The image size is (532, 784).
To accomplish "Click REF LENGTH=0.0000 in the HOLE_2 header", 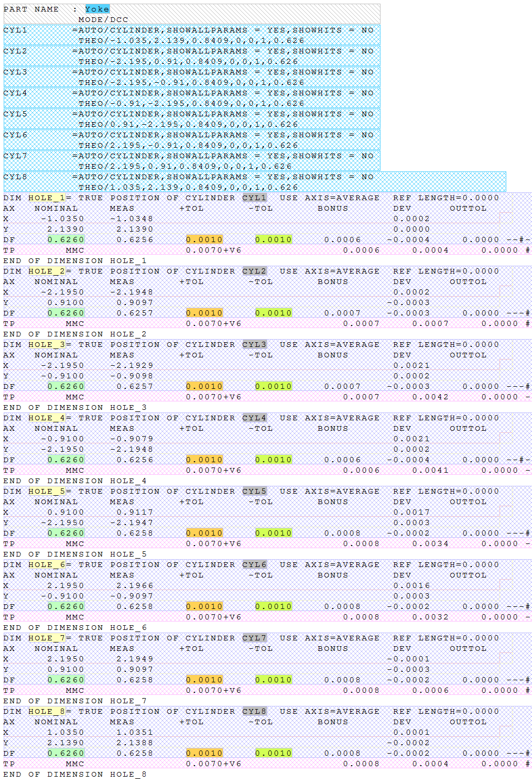I will pyautogui.click(x=446, y=271).
